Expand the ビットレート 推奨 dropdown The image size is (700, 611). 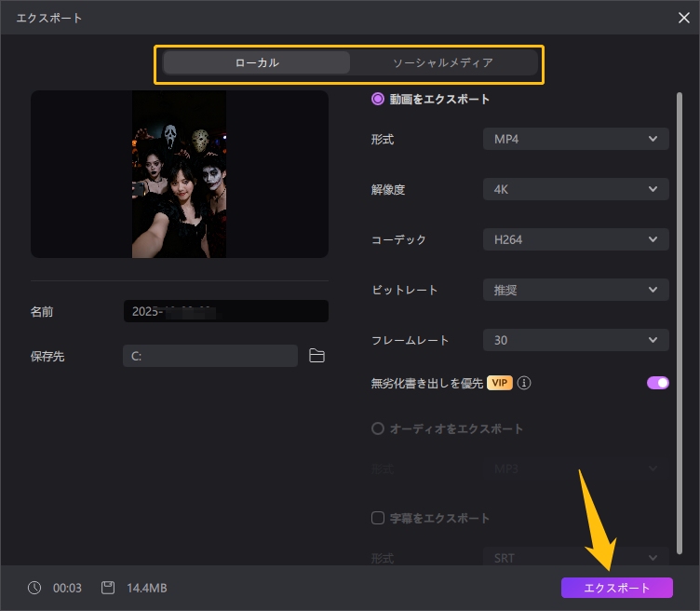coord(575,290)
